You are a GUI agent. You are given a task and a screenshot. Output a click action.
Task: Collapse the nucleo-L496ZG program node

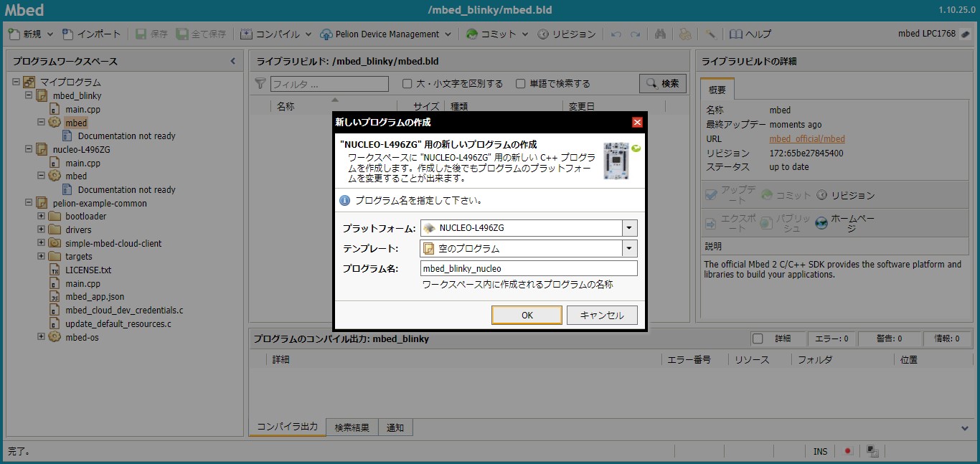click(x=29, y=149)
